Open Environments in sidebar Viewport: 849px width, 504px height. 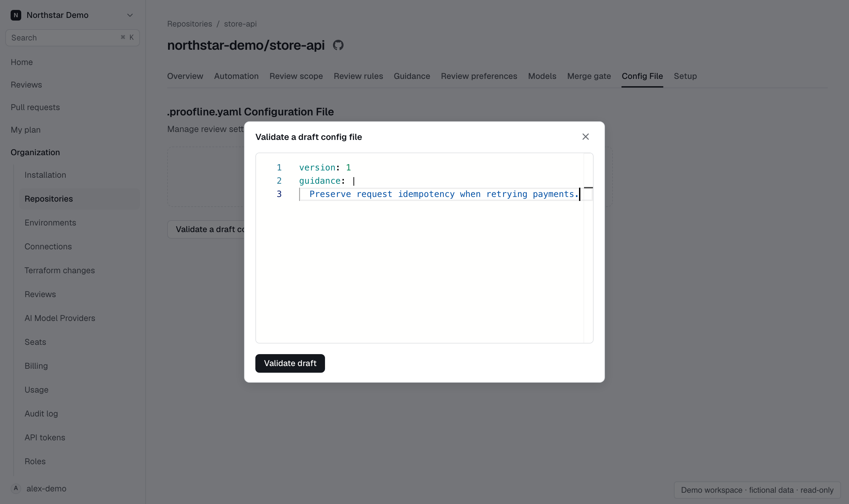click(50, 222)
